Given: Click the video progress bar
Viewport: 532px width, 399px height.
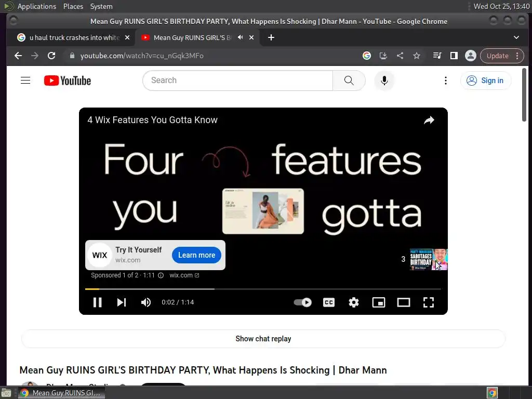Looking at the screenshot, I should [263, 289].
